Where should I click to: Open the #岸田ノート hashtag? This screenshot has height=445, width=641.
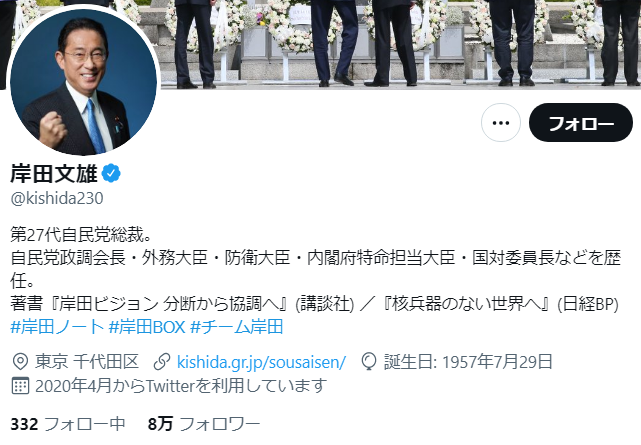[57, 327]
